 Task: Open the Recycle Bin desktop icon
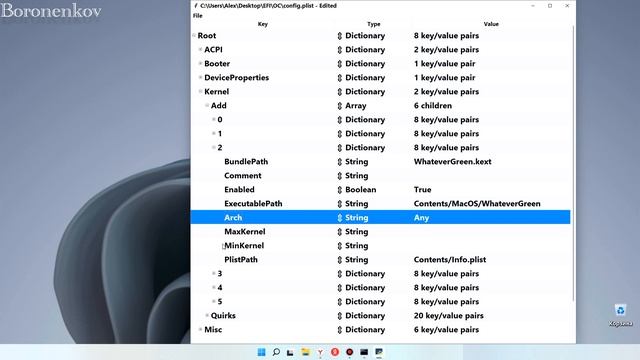(620, 315)
